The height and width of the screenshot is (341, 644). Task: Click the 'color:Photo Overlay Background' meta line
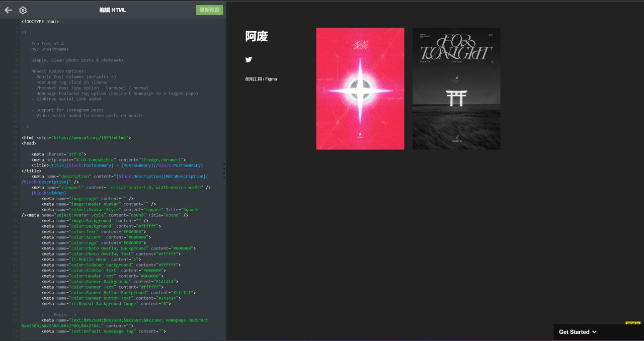(119, 248)
